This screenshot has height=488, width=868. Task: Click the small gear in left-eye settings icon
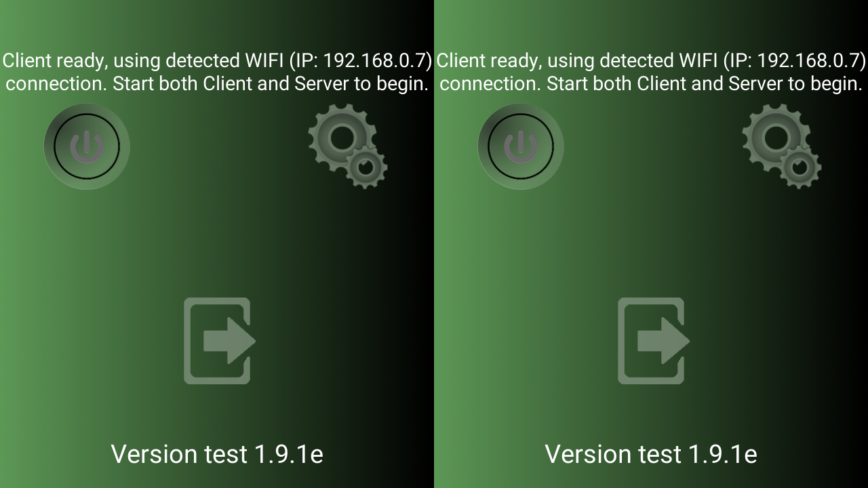pos(367,166)
